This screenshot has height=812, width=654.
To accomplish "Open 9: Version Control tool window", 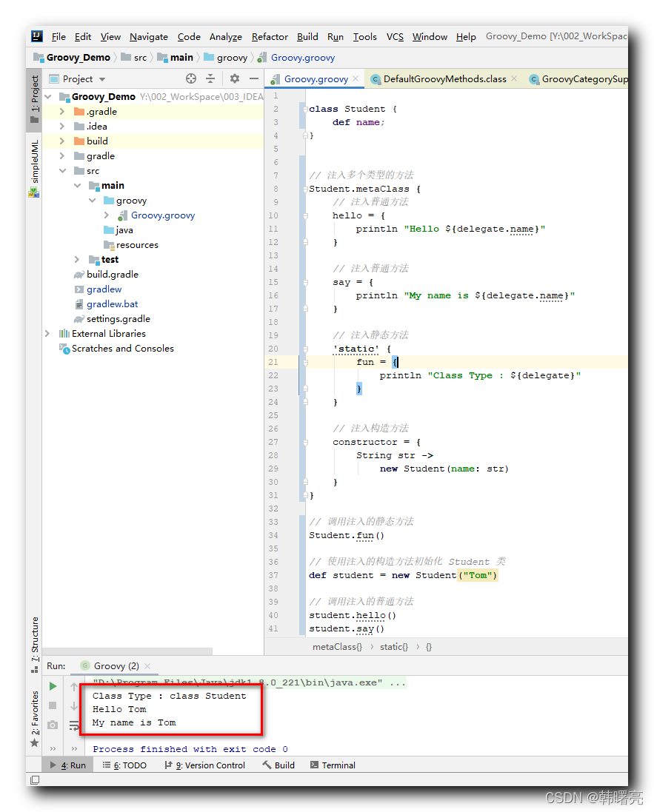I will click(x=204, y=765).
